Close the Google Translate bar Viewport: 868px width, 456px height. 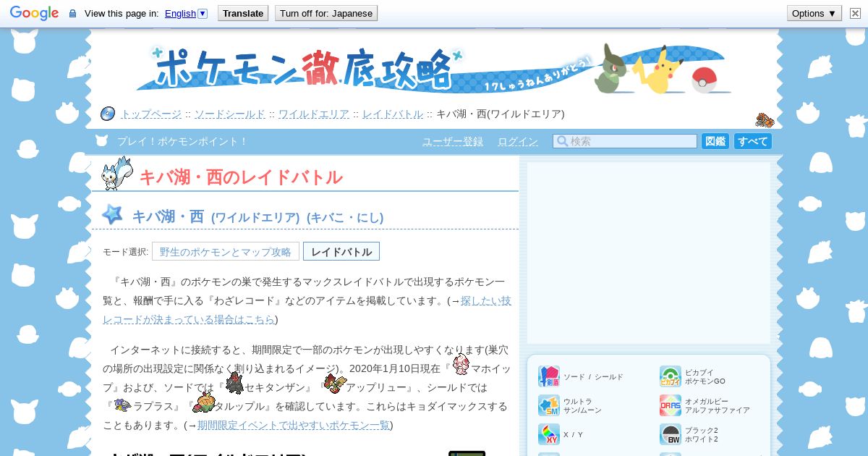tap(855, 13)
